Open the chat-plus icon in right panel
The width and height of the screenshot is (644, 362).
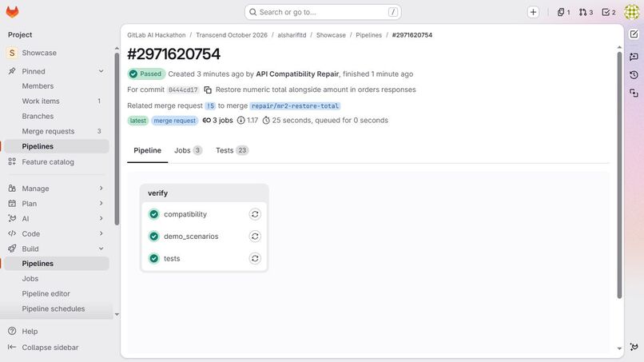tap(634, 56)
